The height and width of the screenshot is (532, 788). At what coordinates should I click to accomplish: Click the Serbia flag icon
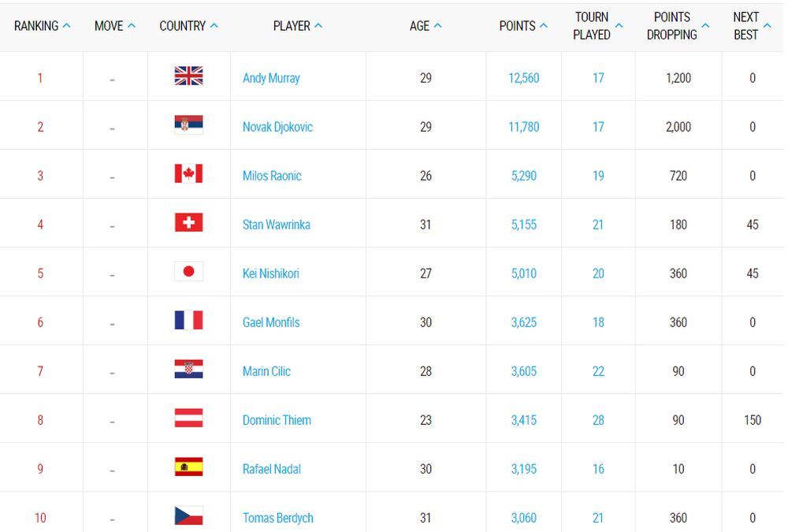(188, 125)
